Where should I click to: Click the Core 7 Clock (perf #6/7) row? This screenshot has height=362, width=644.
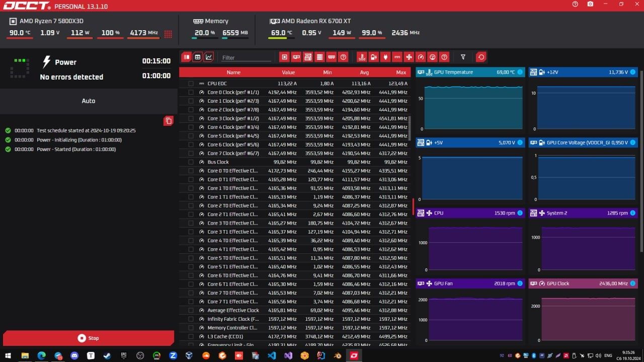(x=295, y=153)
